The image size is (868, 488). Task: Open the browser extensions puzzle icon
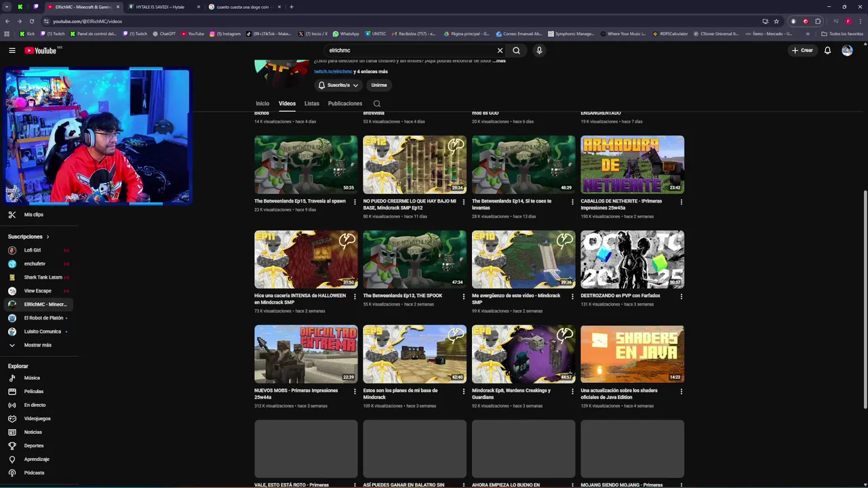point(818,21)
